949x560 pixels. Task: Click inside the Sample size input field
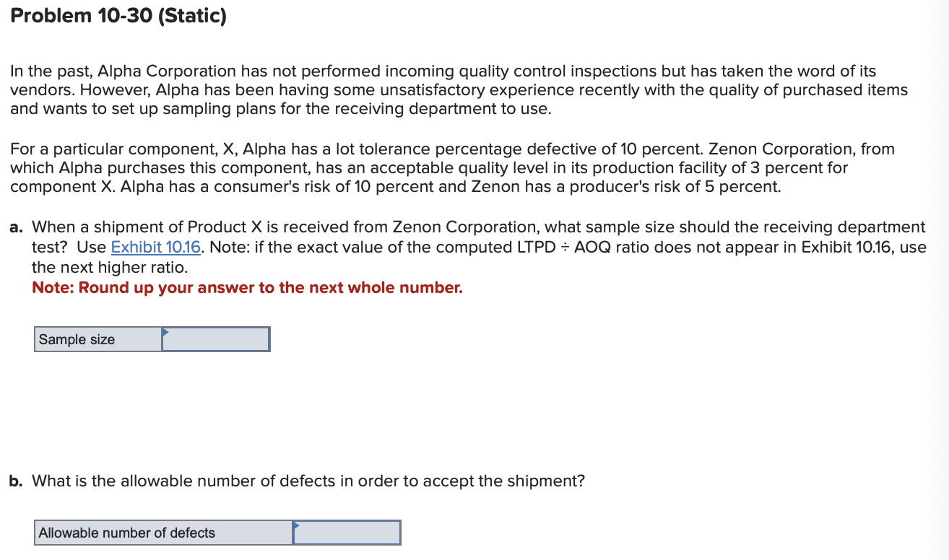[x=217, y=339]
